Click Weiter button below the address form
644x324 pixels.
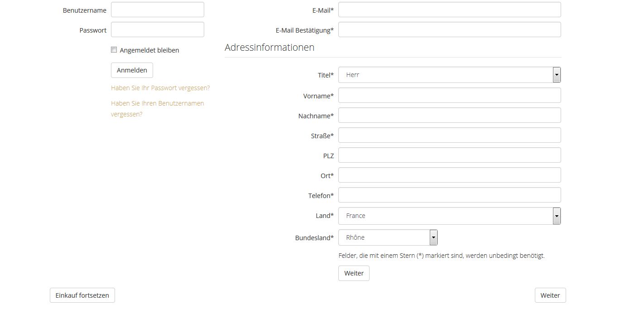(354, 273)
